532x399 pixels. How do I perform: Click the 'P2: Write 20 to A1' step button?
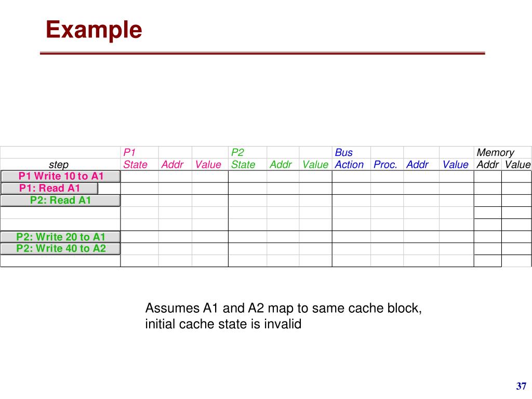pyautogui.click(x=61, y=237)
